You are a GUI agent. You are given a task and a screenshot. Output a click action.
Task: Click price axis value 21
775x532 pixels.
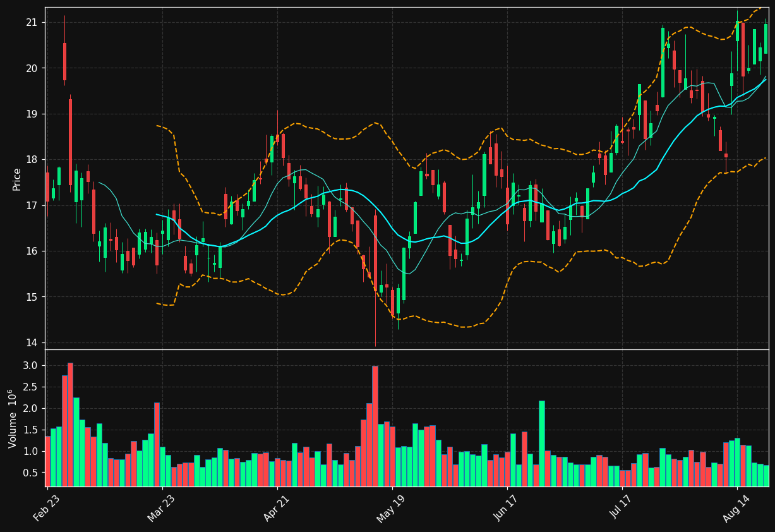[x=32, y=23]
